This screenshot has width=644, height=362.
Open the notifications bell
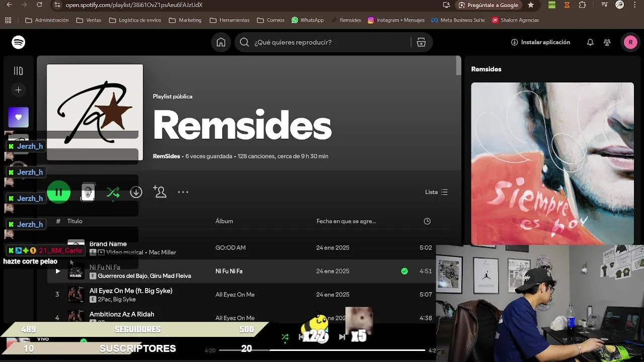(x=590, y=42)
